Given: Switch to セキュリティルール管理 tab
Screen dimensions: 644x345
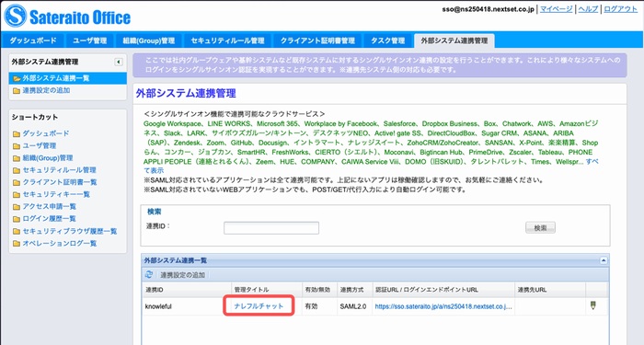Looking at the screenshot, I should click(227, 40).
